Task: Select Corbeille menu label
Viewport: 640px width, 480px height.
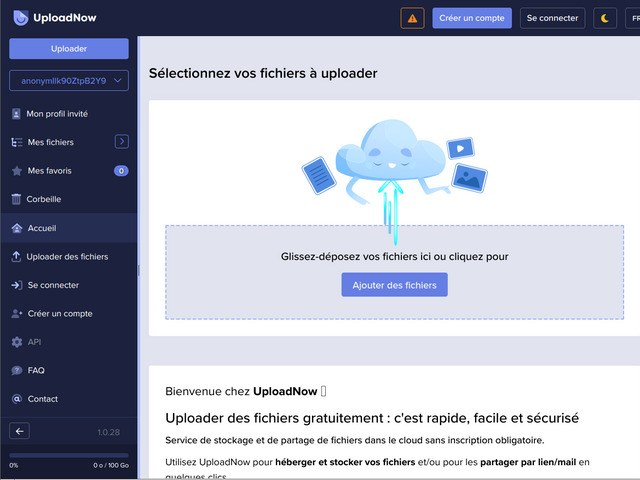Action: [x=44, y=199]
